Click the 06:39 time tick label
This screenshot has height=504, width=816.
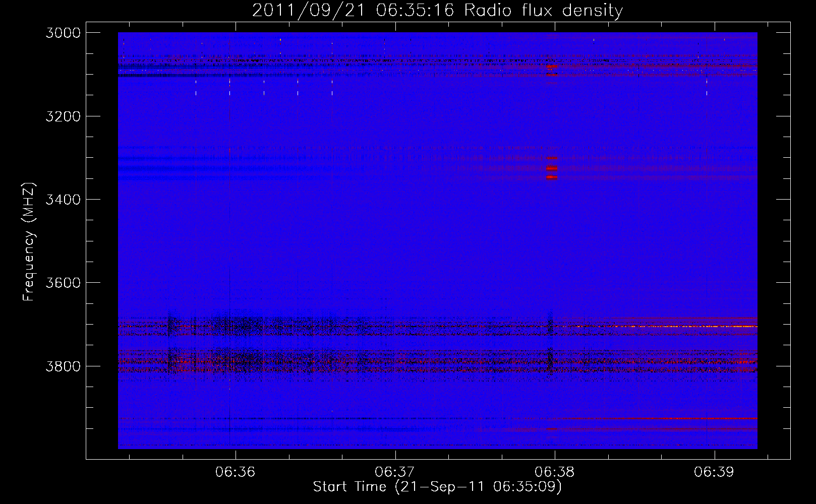(714, 472)
